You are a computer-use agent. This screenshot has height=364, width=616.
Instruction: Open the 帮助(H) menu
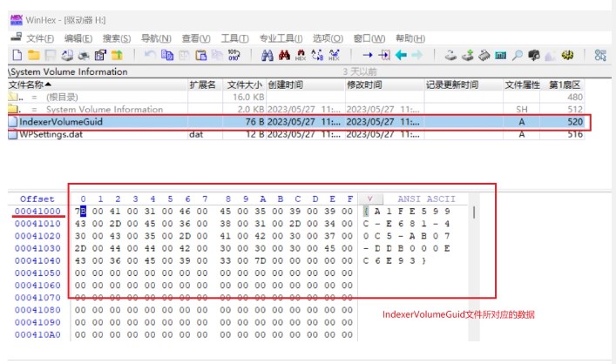pyautogui.click(x=410, y=38)
